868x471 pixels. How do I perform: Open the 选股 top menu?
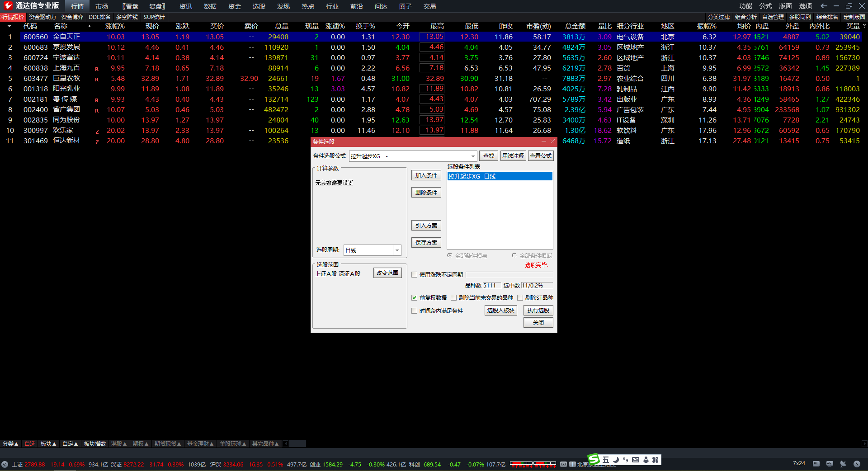(259, 6)
